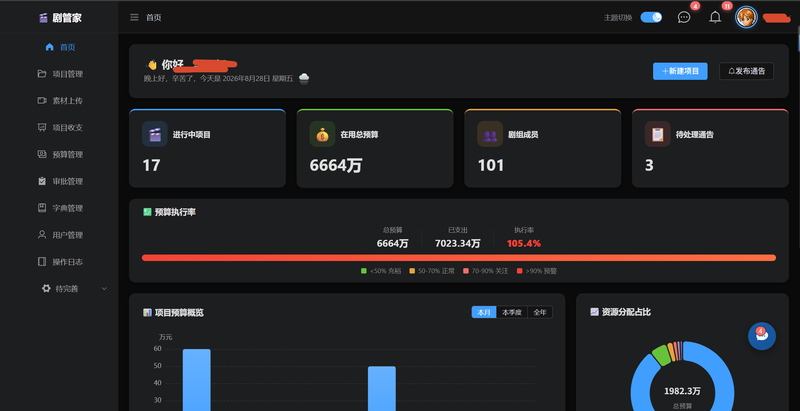Screen dimensions: 800x411
Task: Click the 70-90% 关注 legend item
Action: click(485, 271)
